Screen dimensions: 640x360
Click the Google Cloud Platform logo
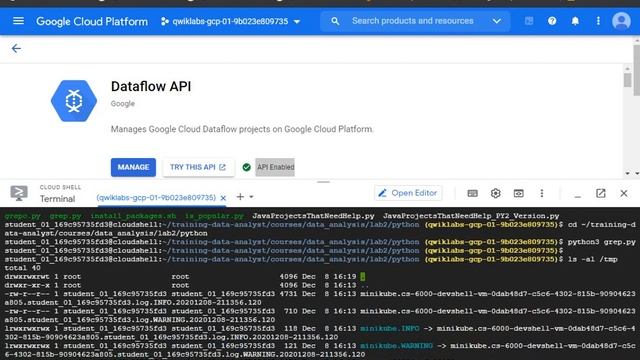[92, 21]
